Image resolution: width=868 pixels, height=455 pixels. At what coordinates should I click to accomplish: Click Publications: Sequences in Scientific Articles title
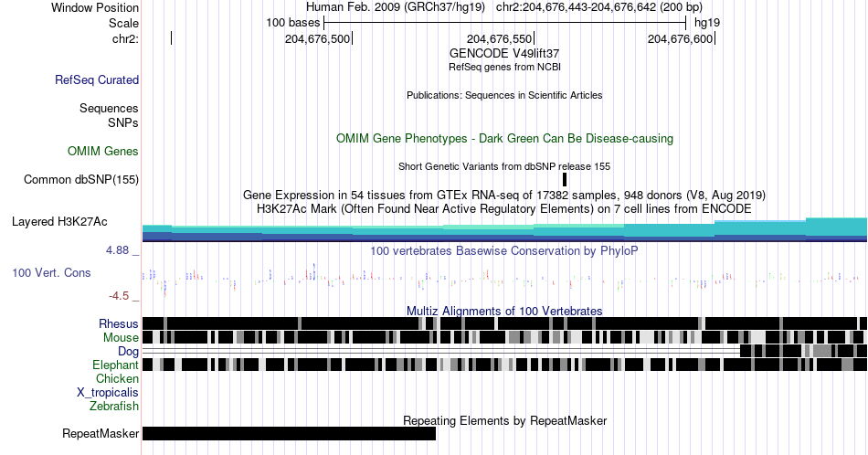504,95
